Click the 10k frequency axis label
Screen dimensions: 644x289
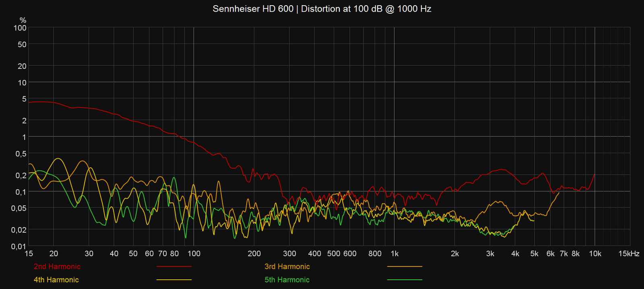(x=595, y=254)
